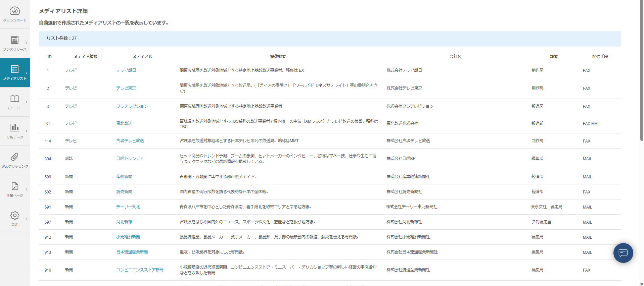Open the chat support bubble button
This screenshot has width=644, height=286.
click(x=623, y=253)
